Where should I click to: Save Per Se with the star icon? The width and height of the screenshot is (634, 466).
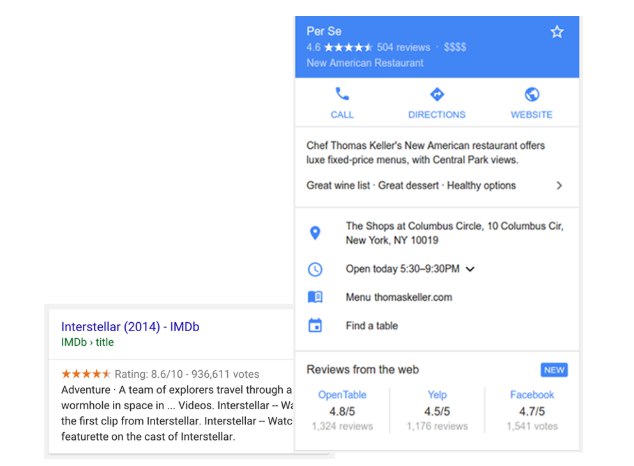tap(557, 32)
